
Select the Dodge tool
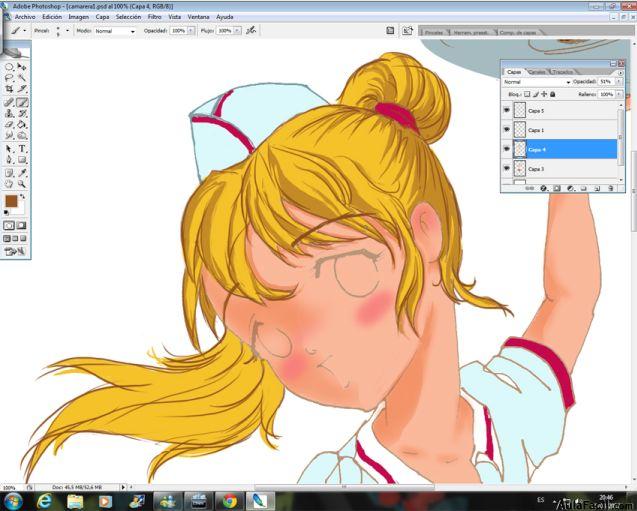(x=22, y=135)
